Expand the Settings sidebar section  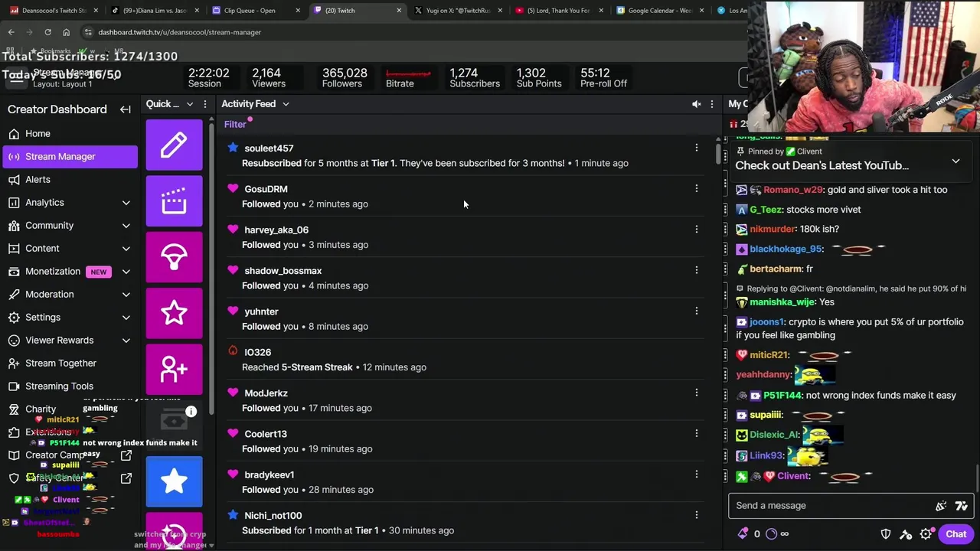126,318
